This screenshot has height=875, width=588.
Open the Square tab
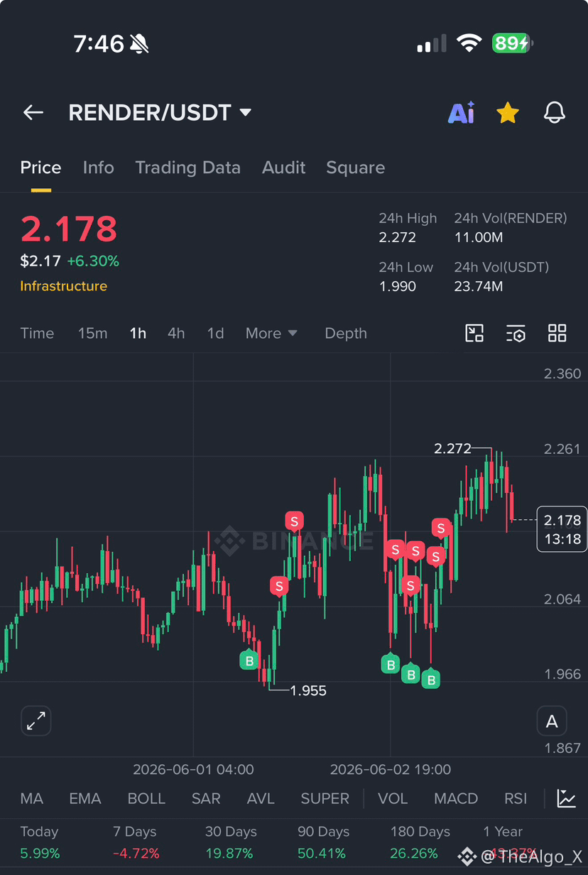[355, 168]
